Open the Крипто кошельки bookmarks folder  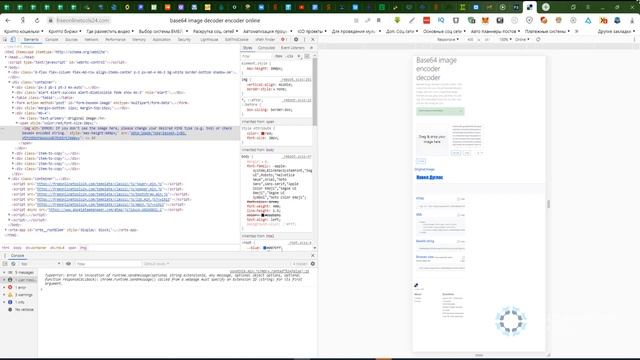point(23,31)
